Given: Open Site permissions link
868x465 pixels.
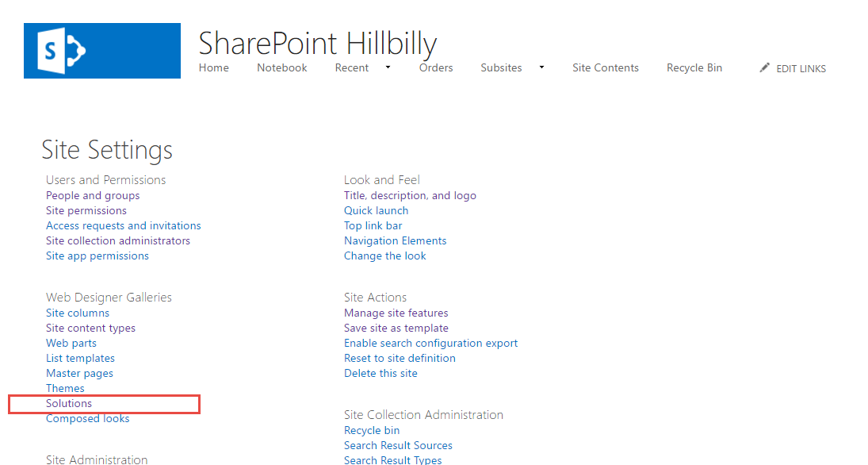Looking at the screenshot, I should coord(86,210).
